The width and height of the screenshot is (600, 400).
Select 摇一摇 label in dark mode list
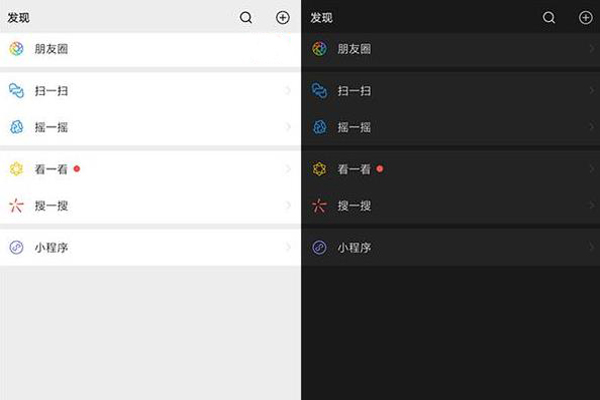[354, 127]
